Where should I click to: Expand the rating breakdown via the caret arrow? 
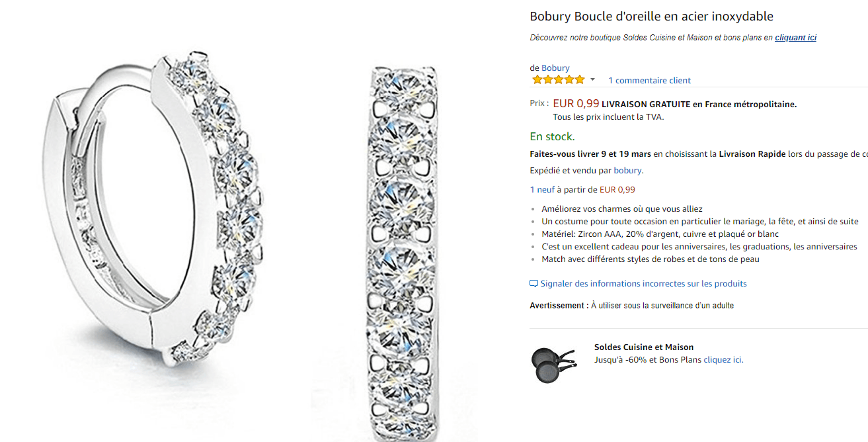(592, 79)
